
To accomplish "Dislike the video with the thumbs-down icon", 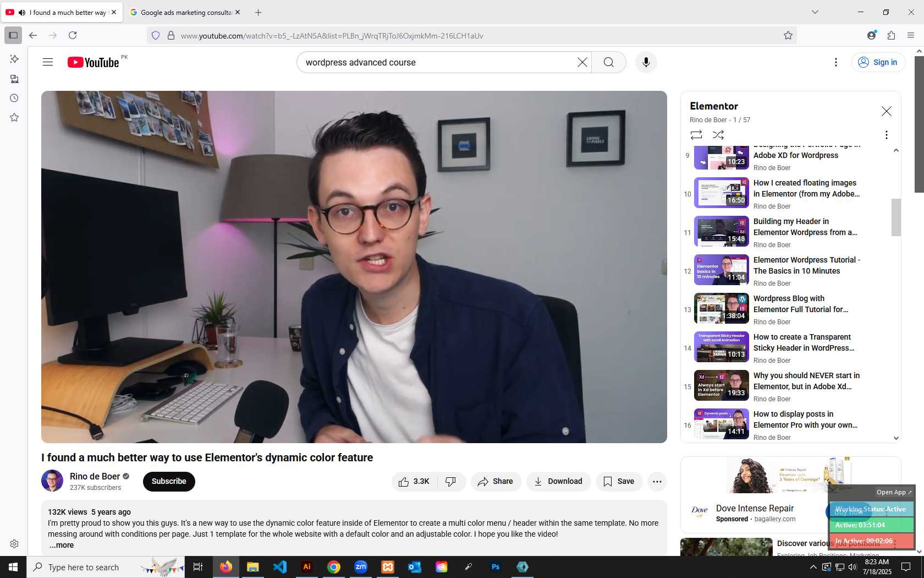I will pyautogui.click(x=451, y=481).
